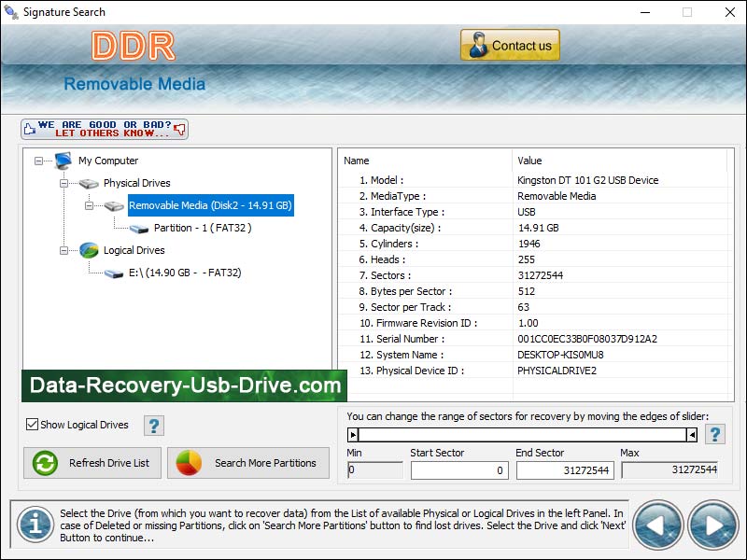This screenshot has height=560, width=747.
Task: Click the Removable Media drive icon
Action: (x=114, y=205)
